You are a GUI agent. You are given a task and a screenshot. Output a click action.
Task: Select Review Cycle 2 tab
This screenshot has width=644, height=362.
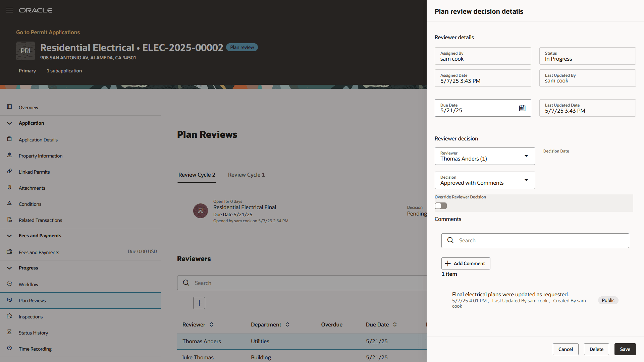(x=197, y=175)
